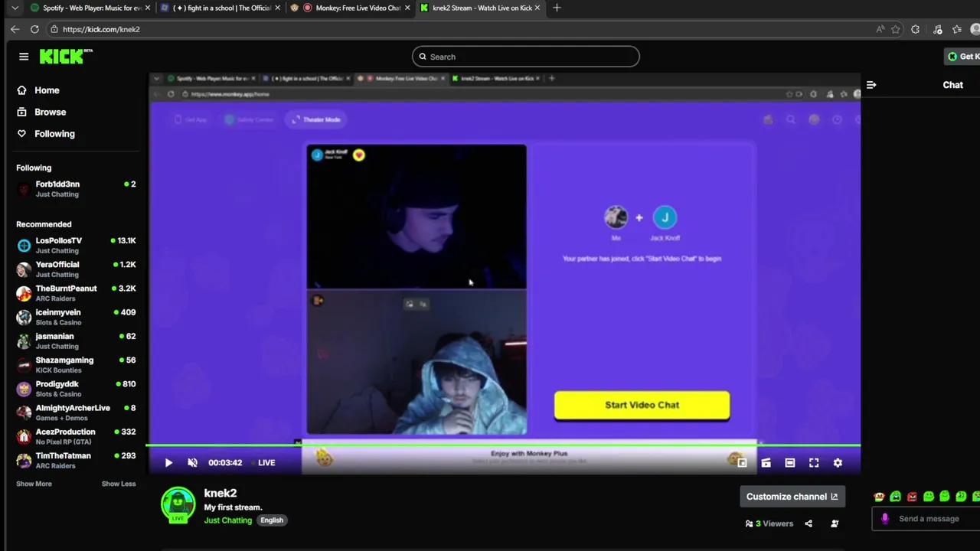Viewport: 980px width, 551px height.
Task: Expand recommended list with Show More
Action: click(34, 484)
